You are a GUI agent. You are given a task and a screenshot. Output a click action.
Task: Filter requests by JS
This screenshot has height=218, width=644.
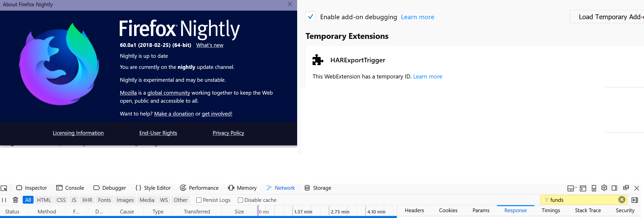pos(74,200)
